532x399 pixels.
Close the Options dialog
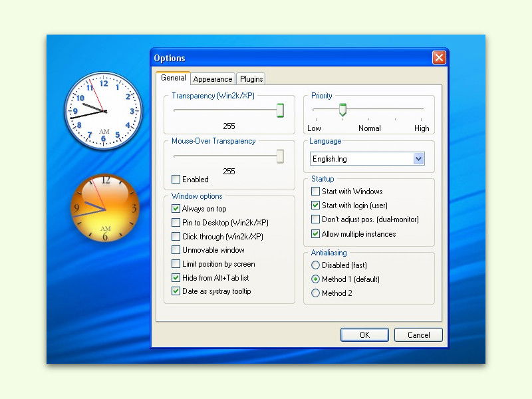coord(439,58)
